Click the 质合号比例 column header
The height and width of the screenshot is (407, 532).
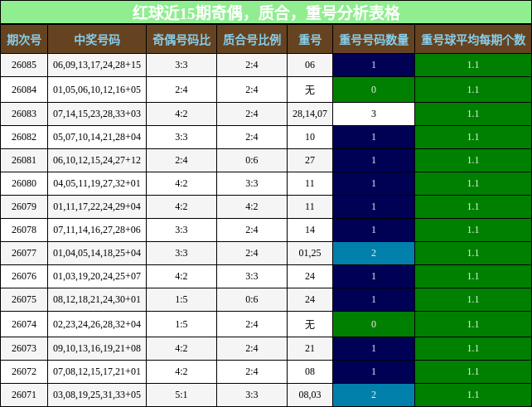[x=252, y=40]
